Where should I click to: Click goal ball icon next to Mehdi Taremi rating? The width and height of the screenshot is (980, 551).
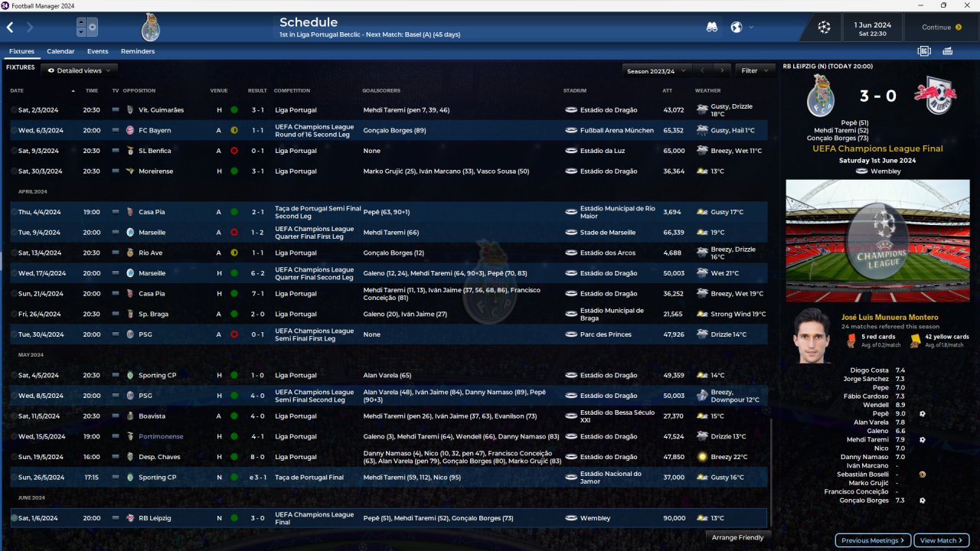[x=923, y=440]
